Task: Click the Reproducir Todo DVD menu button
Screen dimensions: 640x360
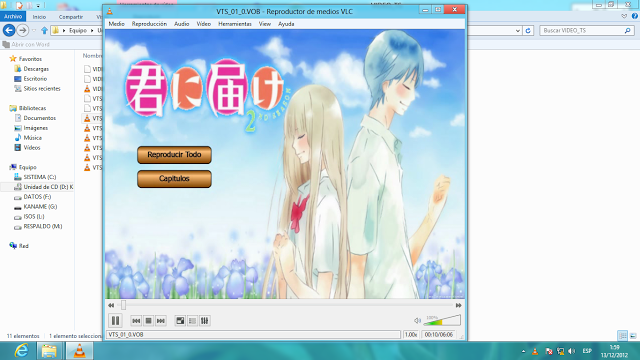Action: click(174, 155)
